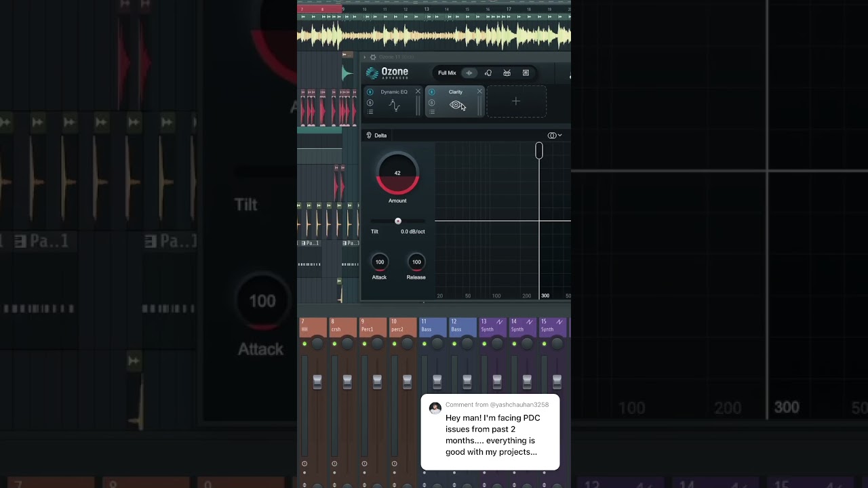
Task: Click the zigzag icon on track 15 Synth
Action: tap(560, 321)
